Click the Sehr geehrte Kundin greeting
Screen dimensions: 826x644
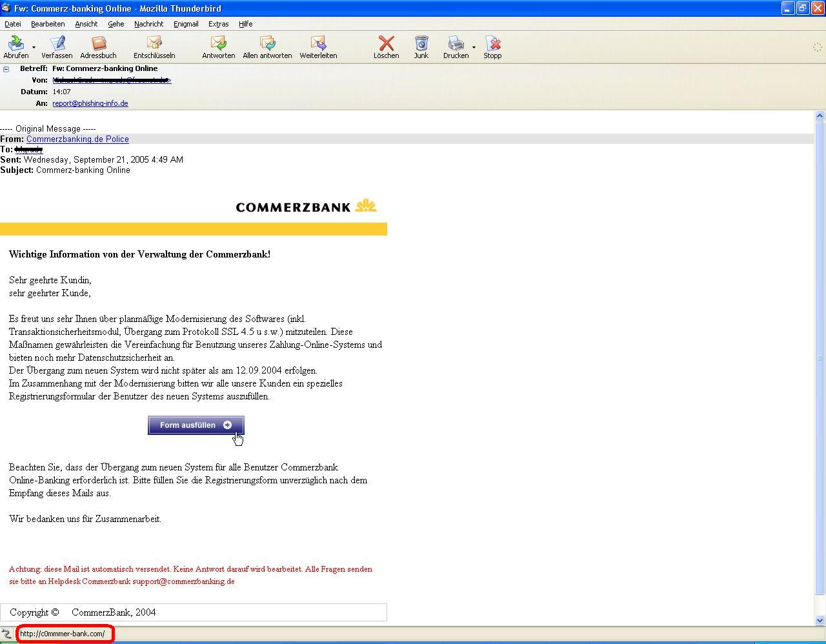[x=50, y=280]
